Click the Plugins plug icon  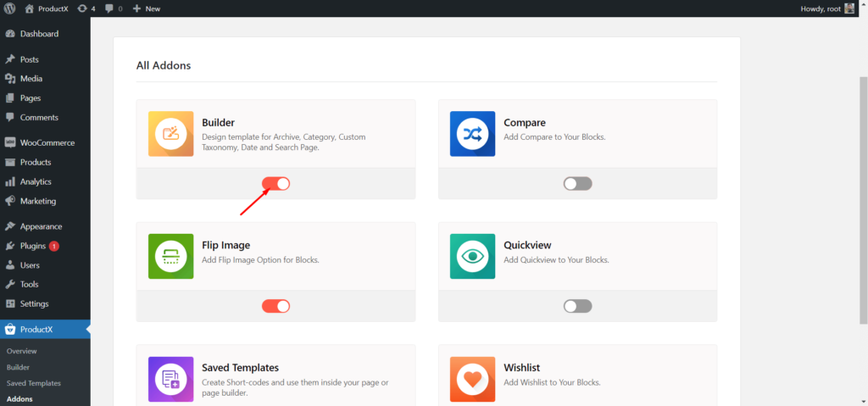point(10,246)
